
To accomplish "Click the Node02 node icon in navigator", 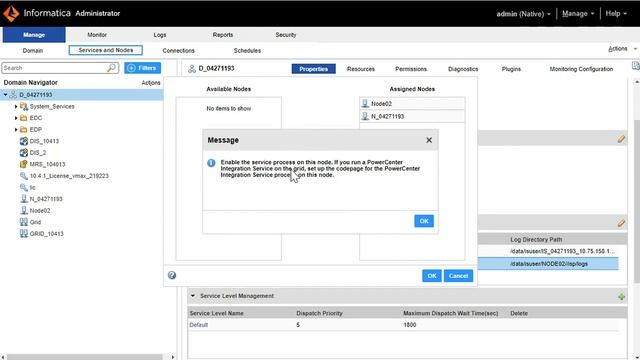I will coord(24,211).
